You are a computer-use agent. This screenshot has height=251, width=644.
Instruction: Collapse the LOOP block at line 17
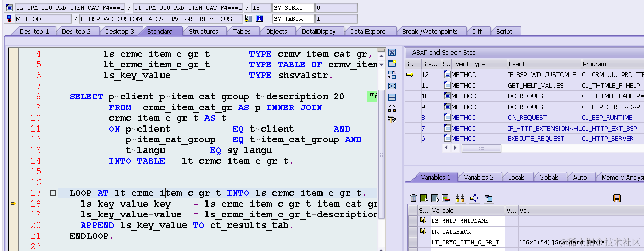[52, 193]
